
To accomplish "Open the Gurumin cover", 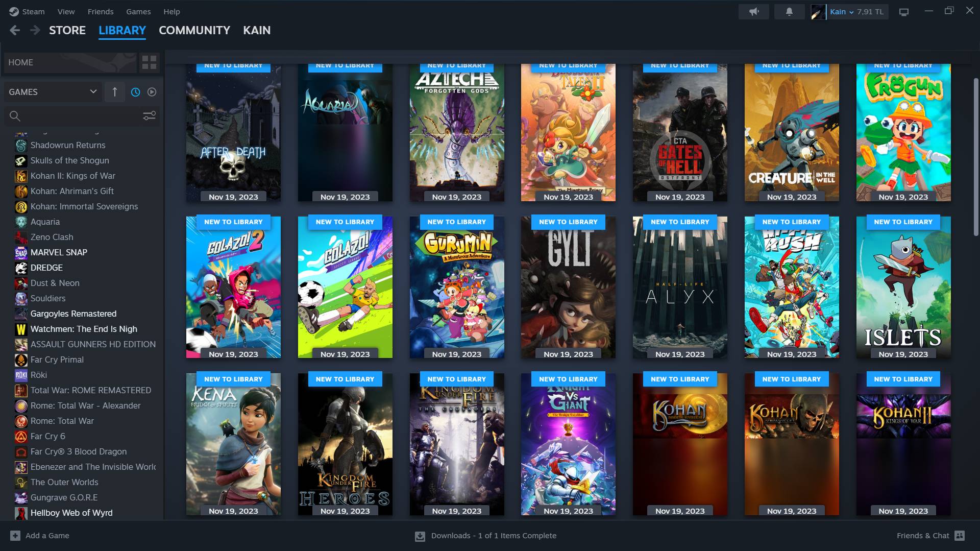I will [x=457, y=287].
